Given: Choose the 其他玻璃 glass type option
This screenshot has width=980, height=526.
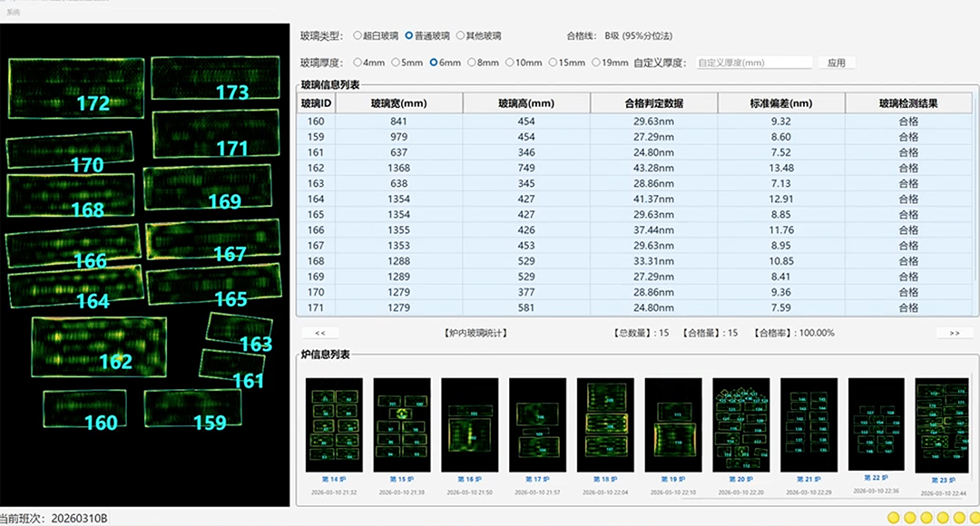Looking at the screenshot, I should 461,35.
